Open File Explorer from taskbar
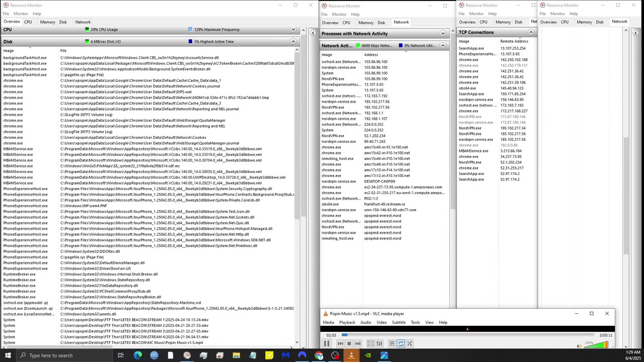Screen dimensions: 644x362 coord(236,355)
